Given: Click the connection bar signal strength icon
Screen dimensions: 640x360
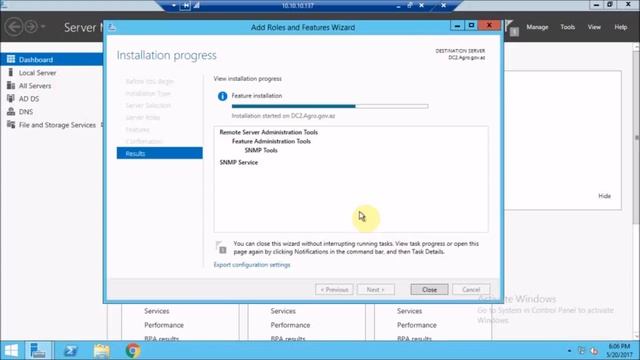Looking at the screenshot, I should (x=196, y=5).
